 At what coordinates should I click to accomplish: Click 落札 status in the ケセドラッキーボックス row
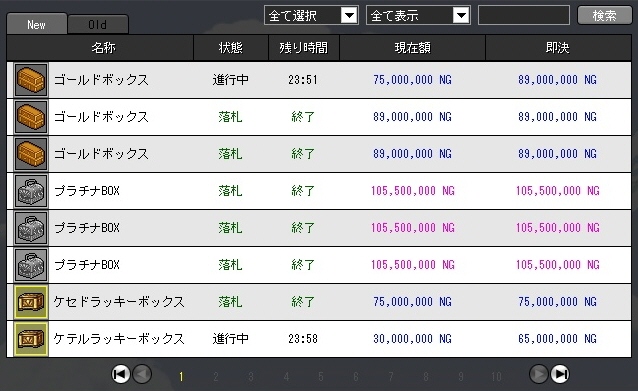(230, 302)
